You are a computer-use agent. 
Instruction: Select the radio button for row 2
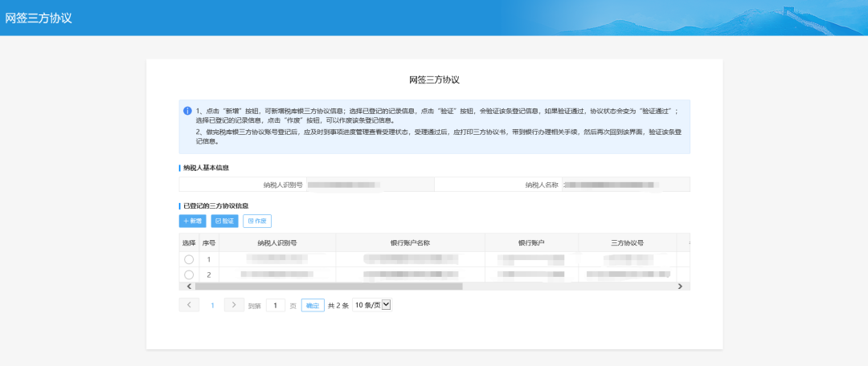point(189,274)
